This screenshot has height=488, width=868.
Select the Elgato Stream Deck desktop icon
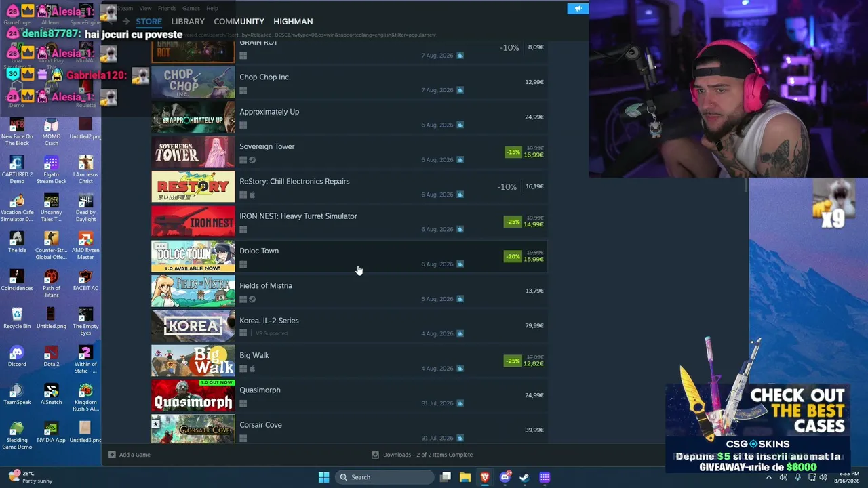[52, 169]
